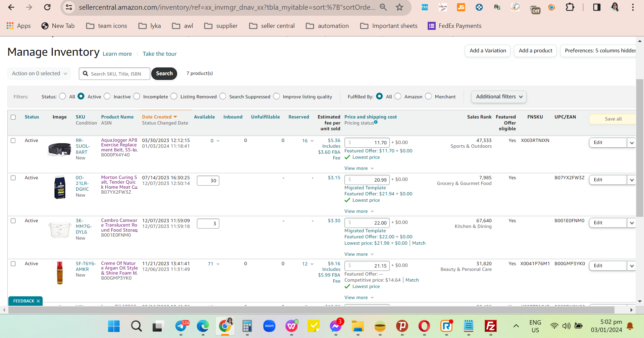Open the Action on 0 selected dropdown
Image resolution: width=644 pixels, height=338 pixels.
[x=39, y=74]
